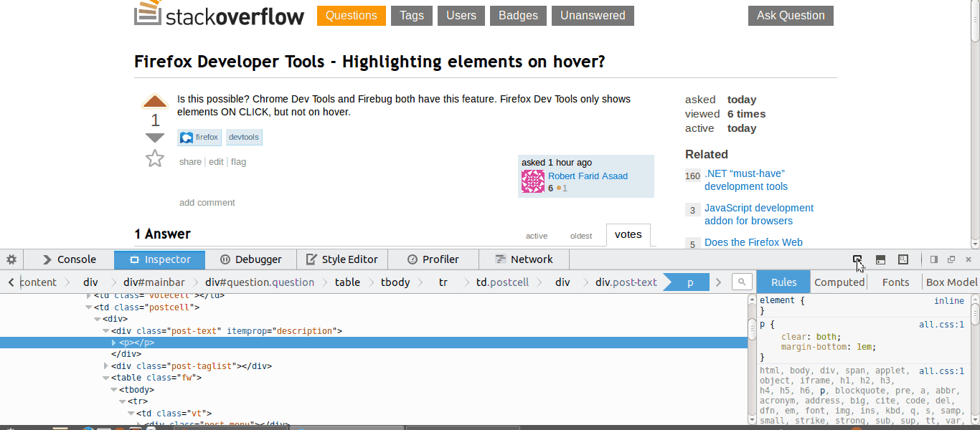Collapse the <tr> node under tbody
Image resolution: width=980 pixels, height=430 pixels.
tap(123, 401)
